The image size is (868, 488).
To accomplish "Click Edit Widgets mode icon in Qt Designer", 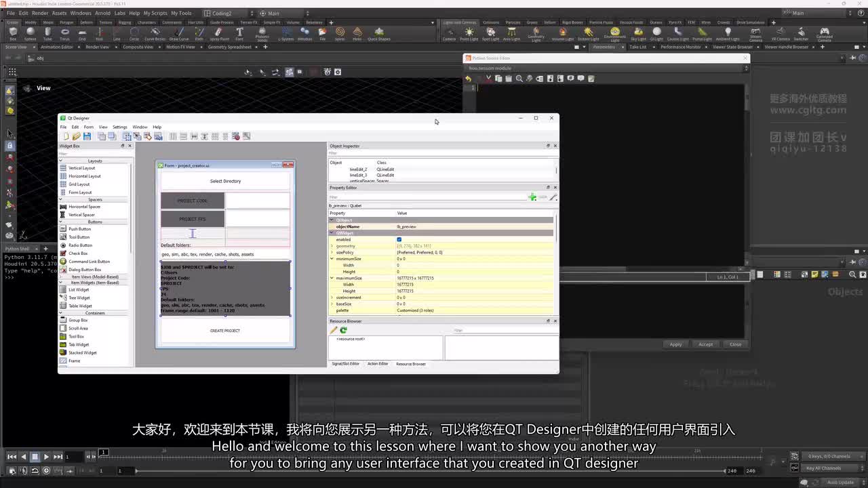I will click(127, 136).
